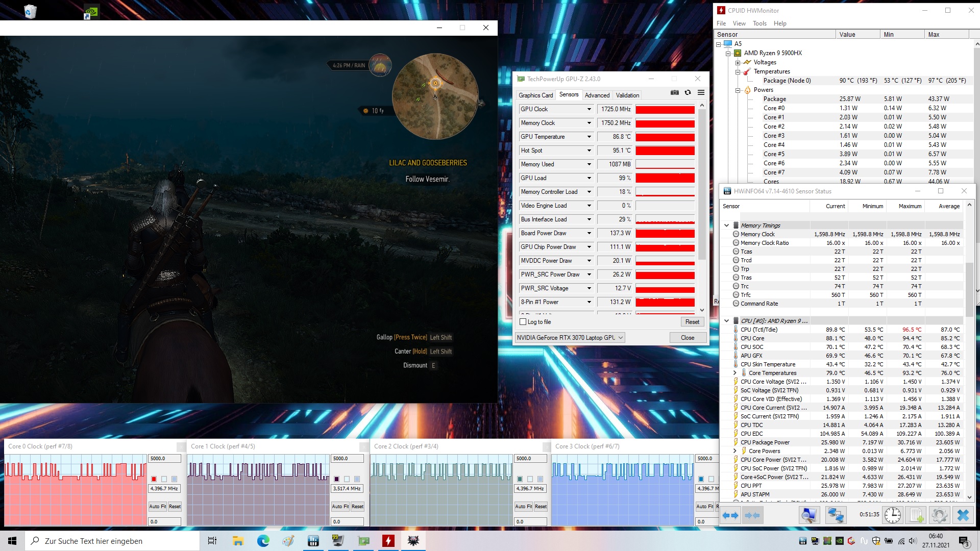Open Task View on taskbar
980x551 pixels.
pyautogui.click(x=212, y=541)
